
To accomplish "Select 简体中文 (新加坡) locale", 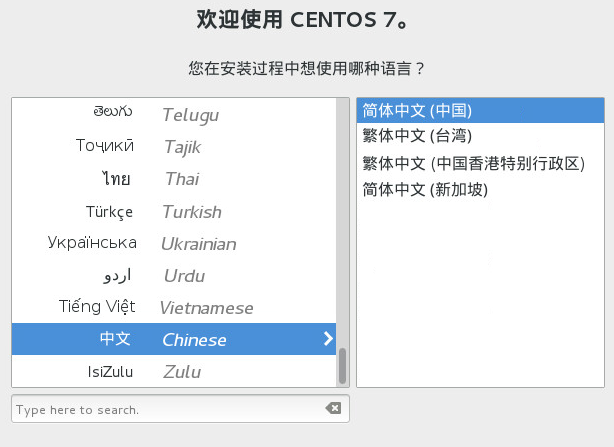I will tap(425, 189).
